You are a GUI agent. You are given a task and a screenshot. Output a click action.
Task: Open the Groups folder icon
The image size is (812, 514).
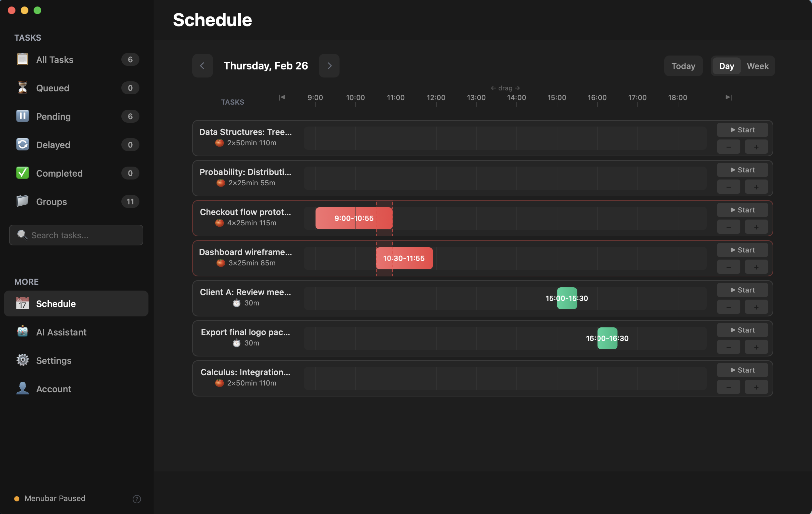pos(22,201)
